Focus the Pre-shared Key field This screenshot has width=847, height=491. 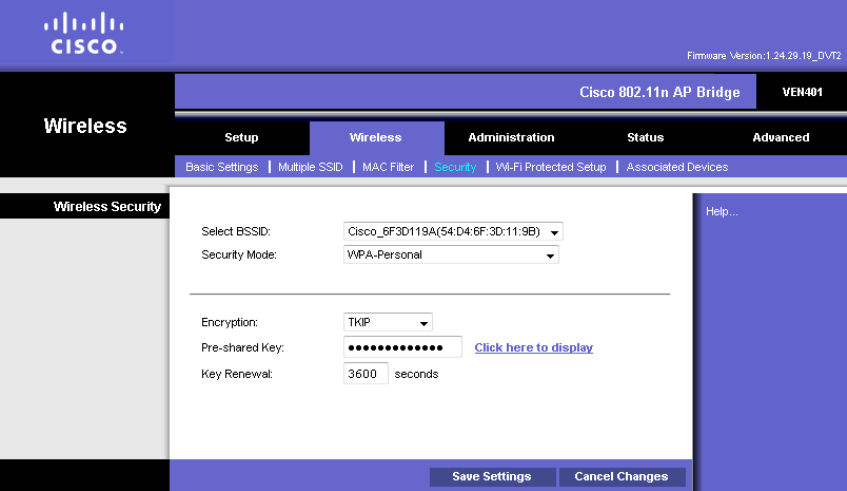(x=402, y=347)
